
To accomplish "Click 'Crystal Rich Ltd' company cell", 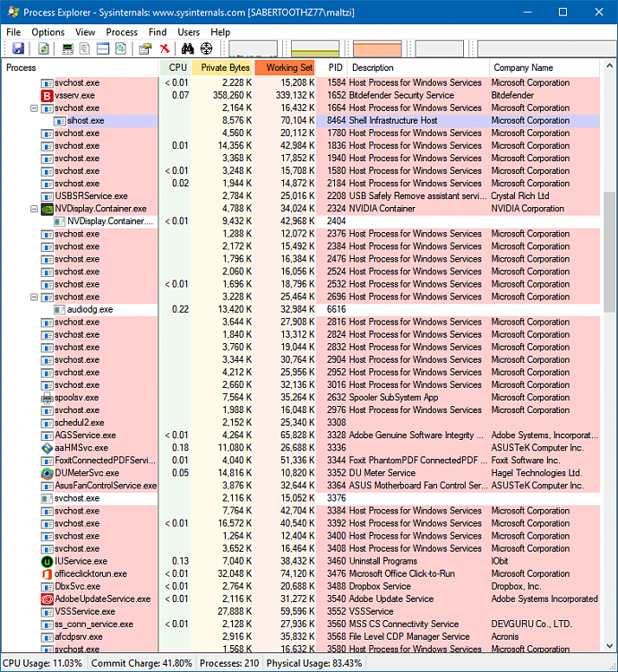I will pos(520,196).
